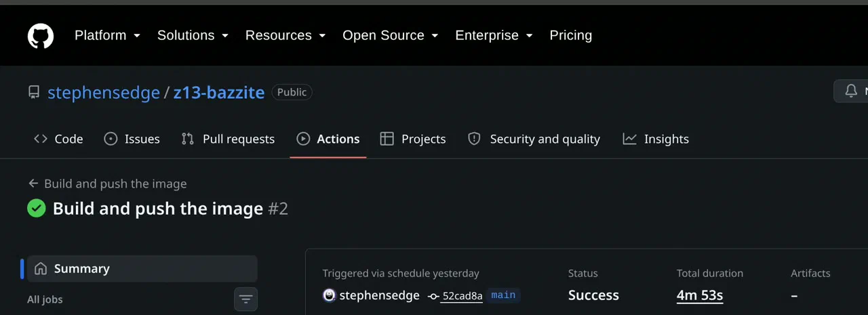Open the 4m 53s total duration link

pos(700,295)
